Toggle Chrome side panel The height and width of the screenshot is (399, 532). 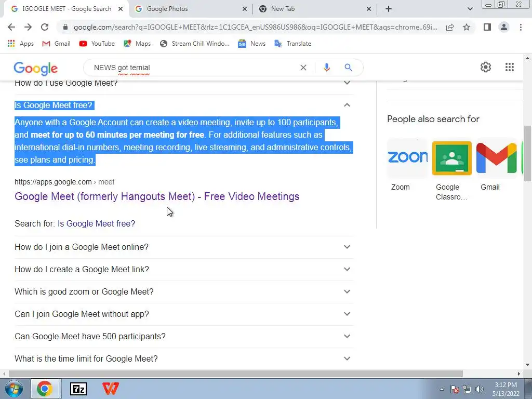coord(487,27)
